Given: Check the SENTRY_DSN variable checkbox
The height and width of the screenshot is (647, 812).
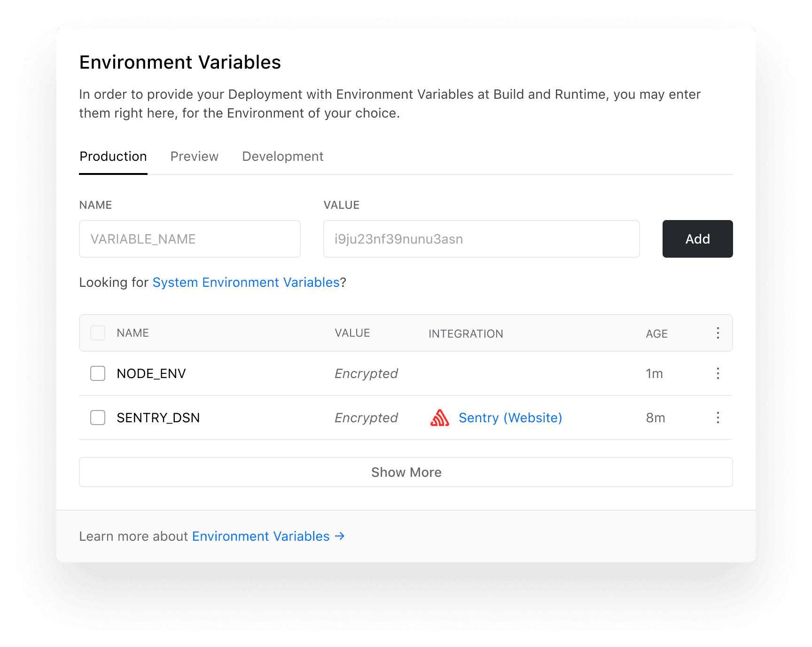Looking at the screenshot, I should tap(98, 418).
